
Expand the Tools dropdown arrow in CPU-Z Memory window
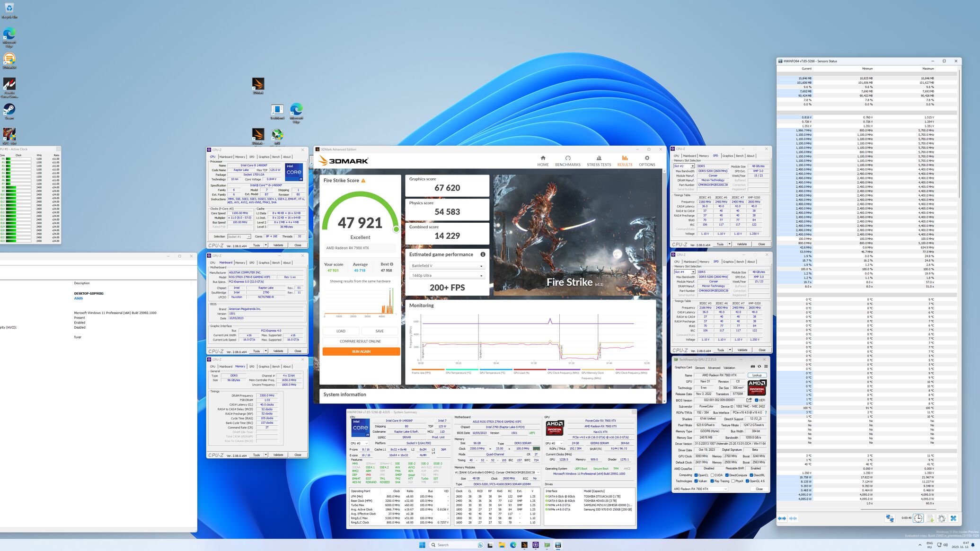[266, 455]
